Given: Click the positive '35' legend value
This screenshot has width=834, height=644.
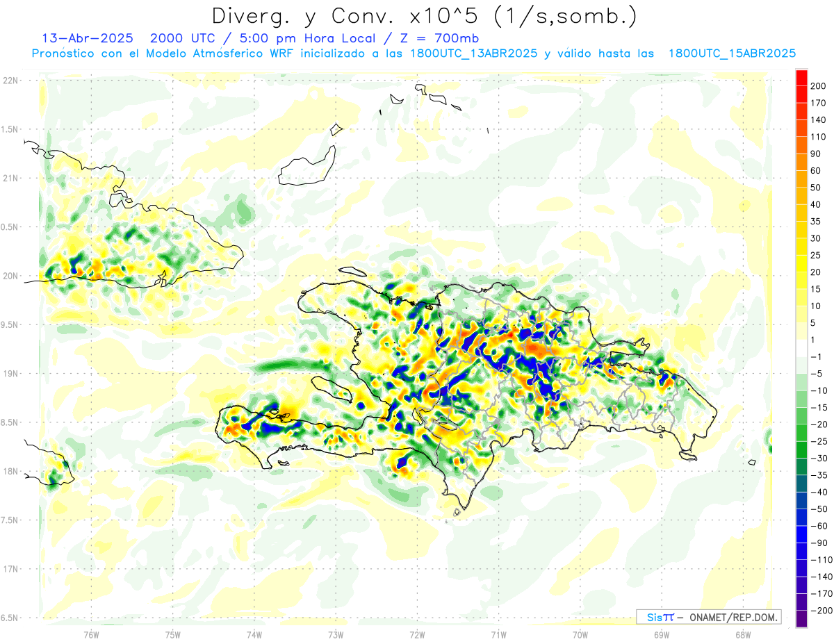Looking at the screenshot, I should 817,222.
